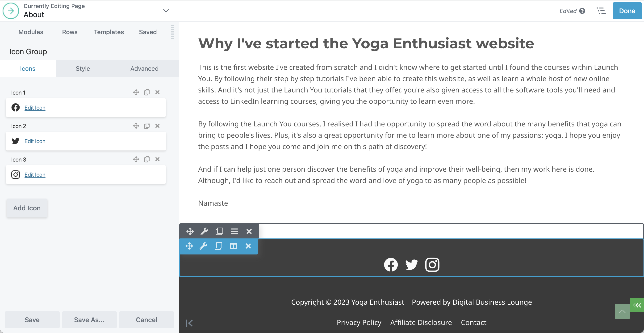The image size is (644, 333).
Task: Open the Advanced tab
Action: 144,68
